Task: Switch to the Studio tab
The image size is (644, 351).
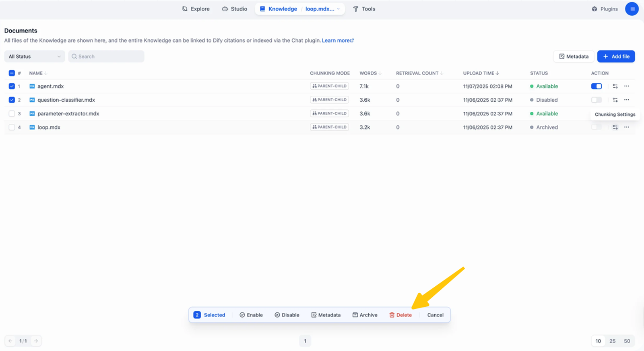Action: 235,9
